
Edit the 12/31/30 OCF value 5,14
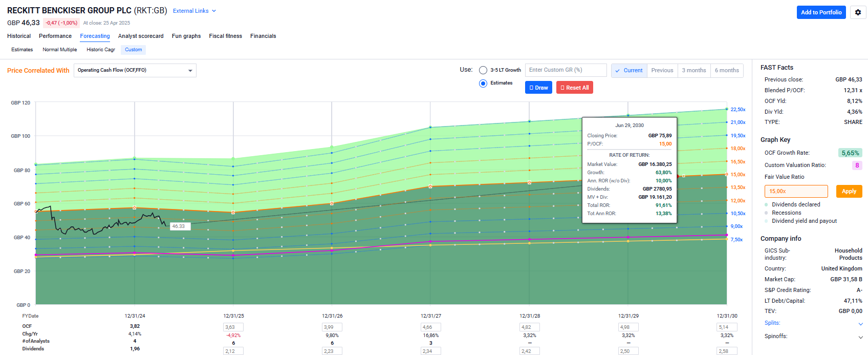pos(727,327)
